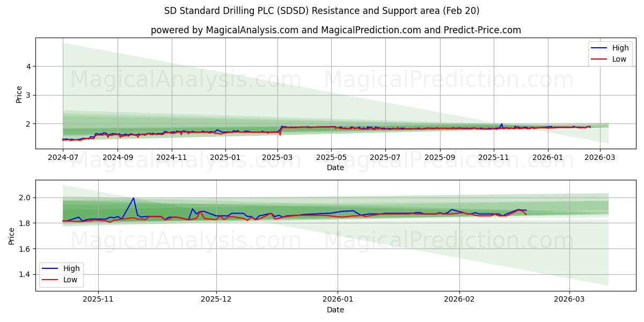Expand the lower chart legend box
This screenshot has height=322, width=644.
click(x=61, y=274)
